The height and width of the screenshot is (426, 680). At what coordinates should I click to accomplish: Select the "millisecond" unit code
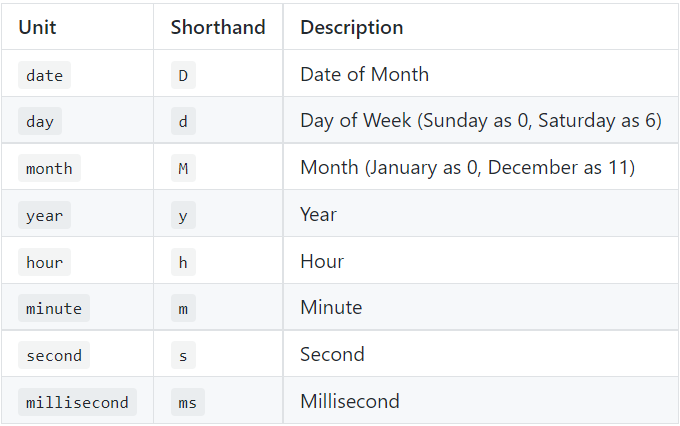point(77,402)
